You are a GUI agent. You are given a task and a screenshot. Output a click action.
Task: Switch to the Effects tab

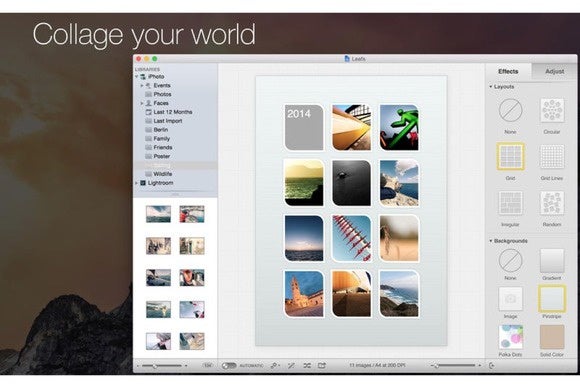508,71
